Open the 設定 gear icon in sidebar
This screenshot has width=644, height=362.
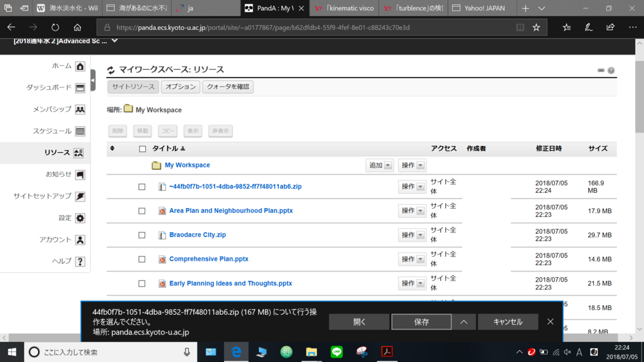point(80,218)
